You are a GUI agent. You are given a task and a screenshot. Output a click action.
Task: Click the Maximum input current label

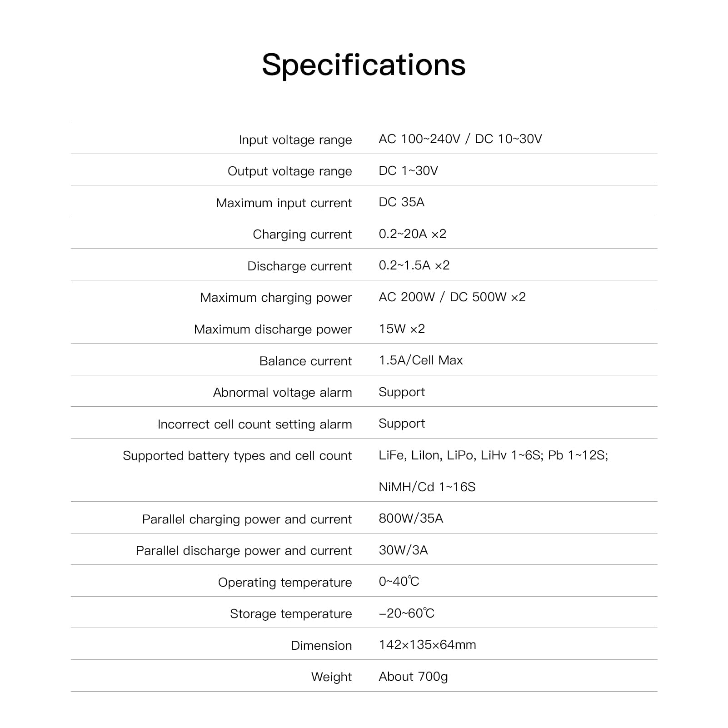[284, 203]
